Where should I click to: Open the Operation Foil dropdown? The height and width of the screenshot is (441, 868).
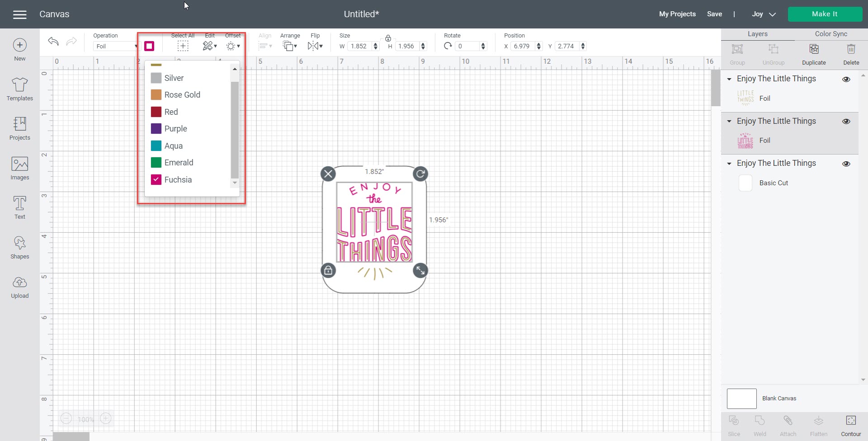click(x=116, y=46)
